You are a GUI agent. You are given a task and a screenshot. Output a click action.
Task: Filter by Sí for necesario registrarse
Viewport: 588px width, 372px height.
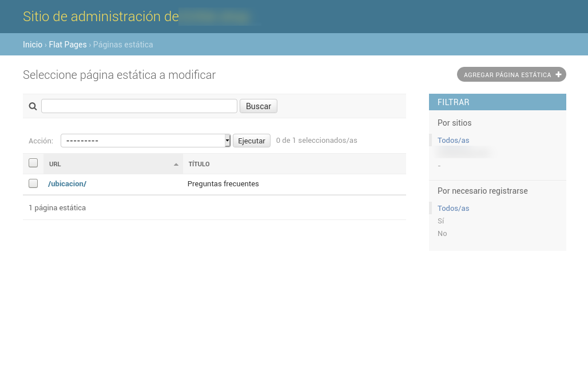tap(441, 221)
